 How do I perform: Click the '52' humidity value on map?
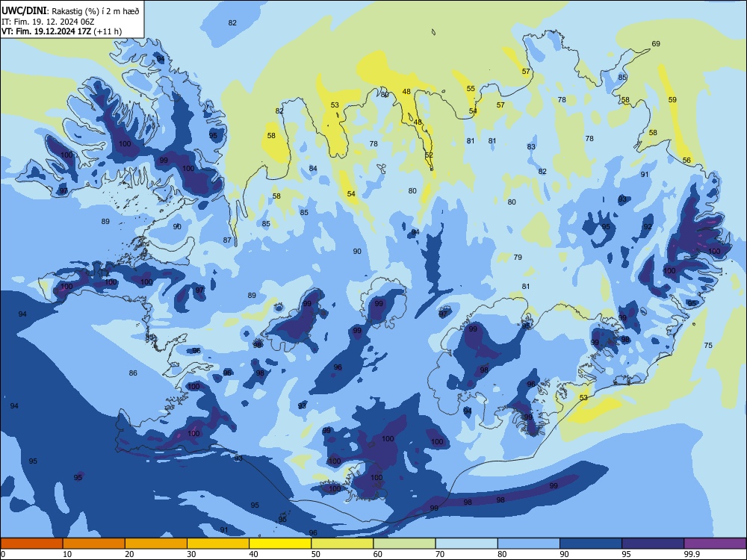(429, 155)
